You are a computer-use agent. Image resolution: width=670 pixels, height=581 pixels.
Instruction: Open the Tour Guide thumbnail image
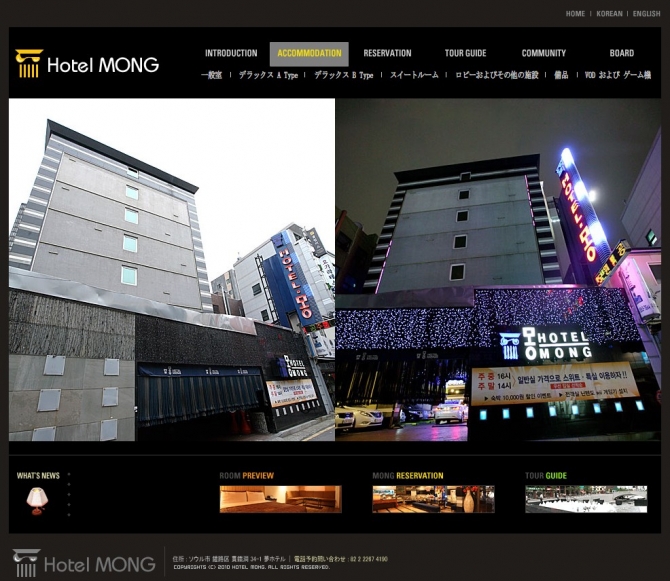coord(586,499)
